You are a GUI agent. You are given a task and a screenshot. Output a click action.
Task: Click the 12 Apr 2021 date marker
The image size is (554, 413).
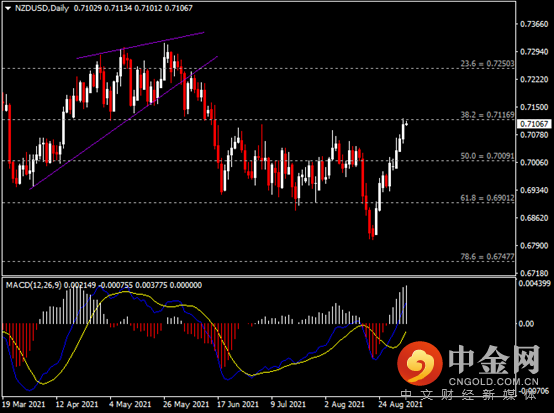(x=77, y=404)
